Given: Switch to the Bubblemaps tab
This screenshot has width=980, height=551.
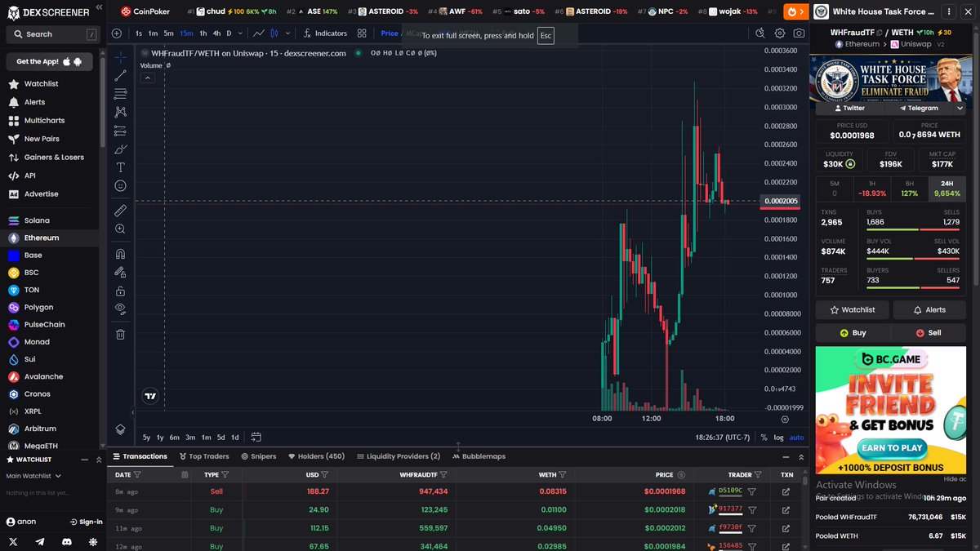Looking at the screenshot, I should click(x=479, y=456).
